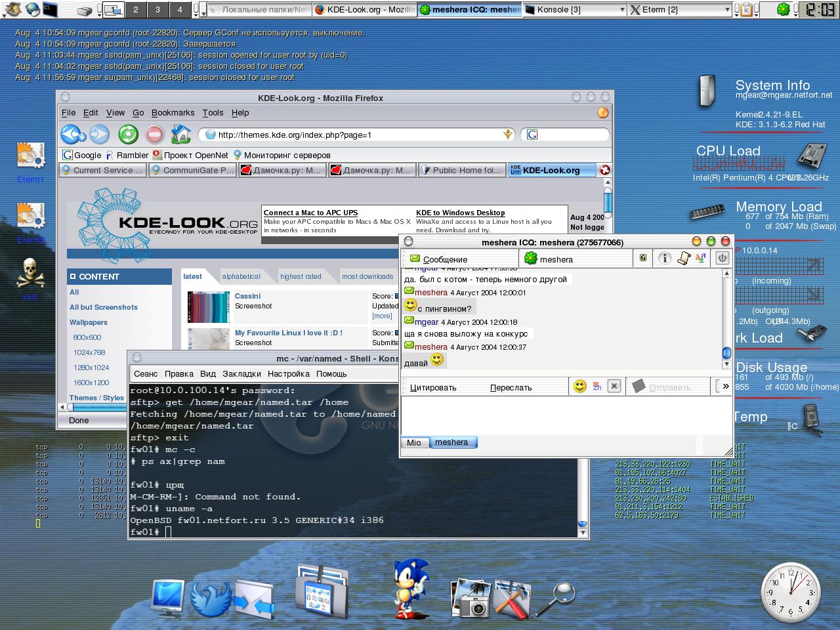
Task: Open the Сеанс menu in Konsole
Action: click(x=146, y=374)
